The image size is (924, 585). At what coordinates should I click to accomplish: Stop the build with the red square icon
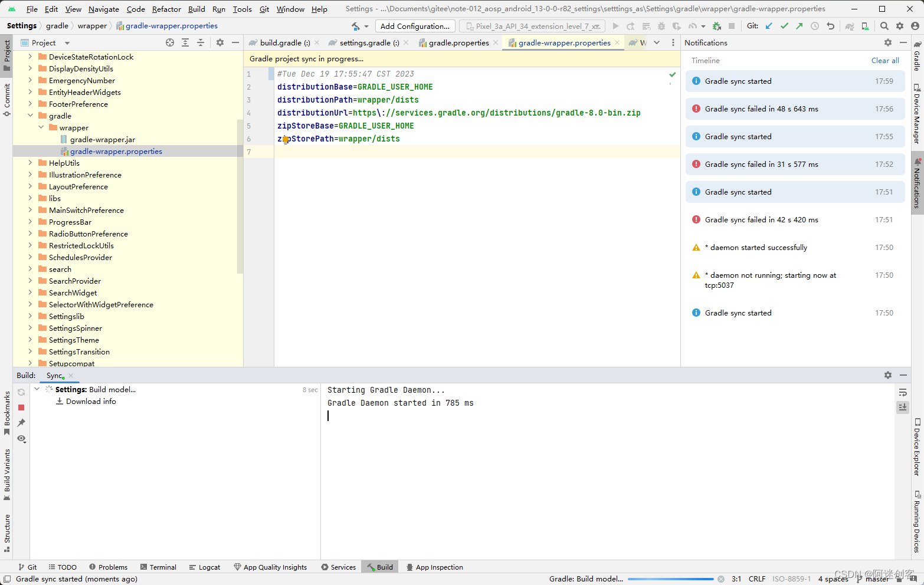pos(21,407)
